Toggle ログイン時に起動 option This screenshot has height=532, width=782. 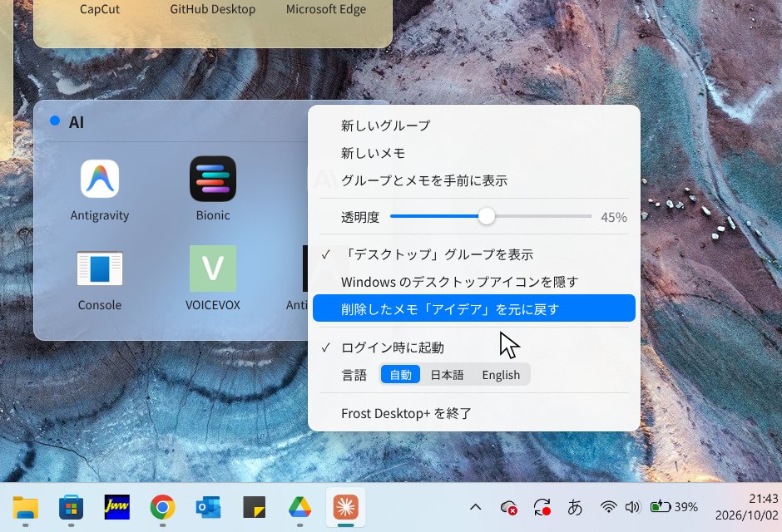[474, 347]
